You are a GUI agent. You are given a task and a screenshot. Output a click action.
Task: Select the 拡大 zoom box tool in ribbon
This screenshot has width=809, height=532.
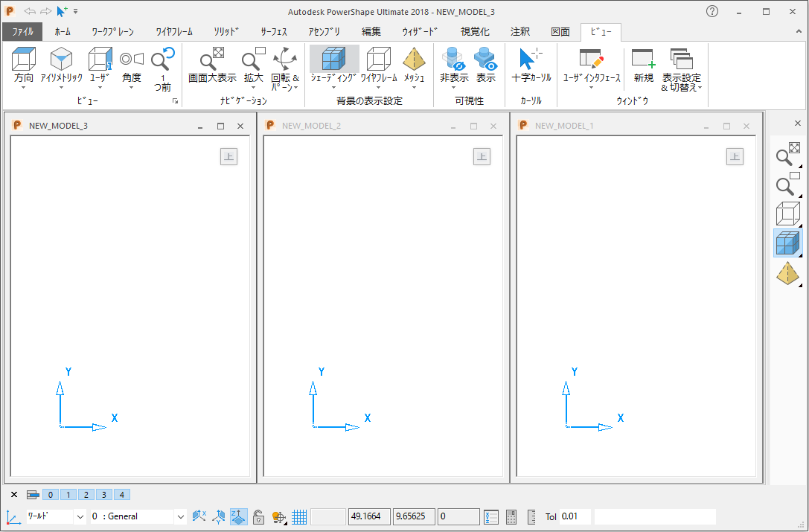pos(253,65)
